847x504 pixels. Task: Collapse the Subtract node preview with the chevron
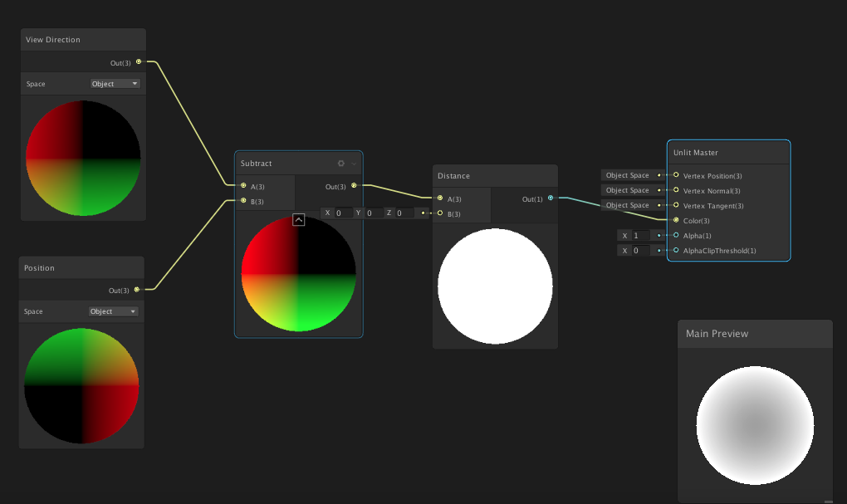[299, 220]
